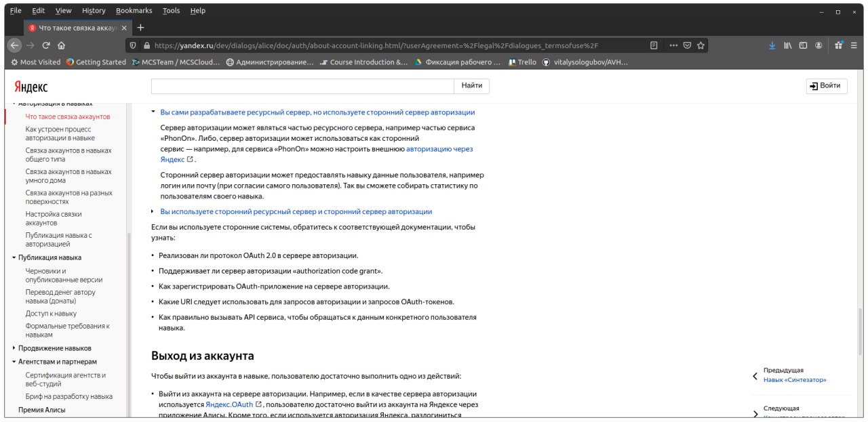Open Публикация навыка с авторизацией item

point(58,240)
